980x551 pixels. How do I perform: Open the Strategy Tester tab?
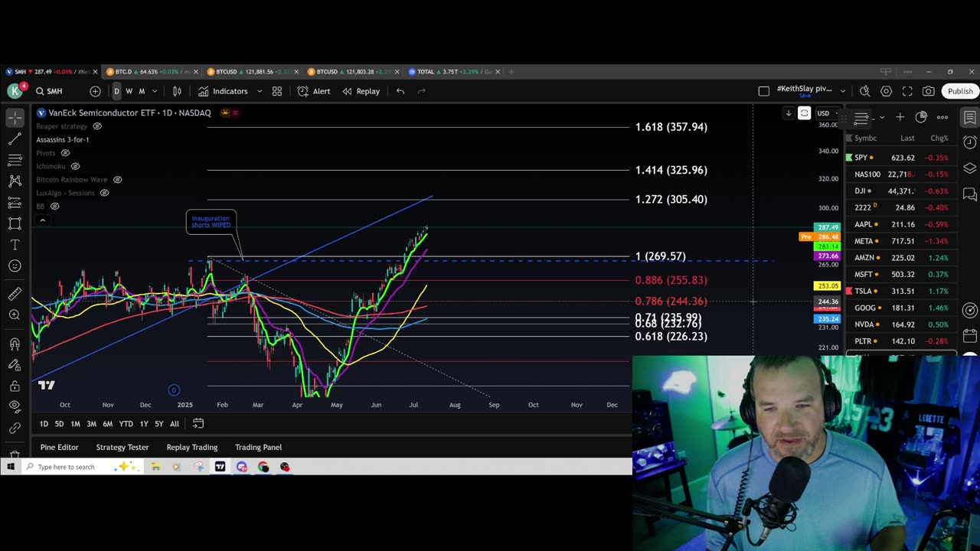[122, 447]
